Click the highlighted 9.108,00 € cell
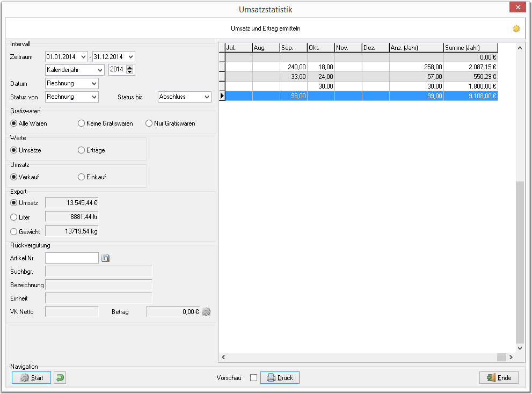Screen dimensions: 532x394 tap(471, 96)
